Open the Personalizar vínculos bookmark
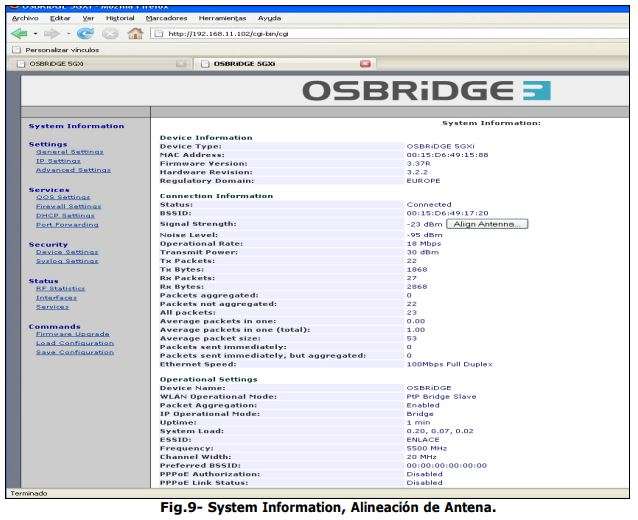638x520 pixels. click(x=52, y=48)
